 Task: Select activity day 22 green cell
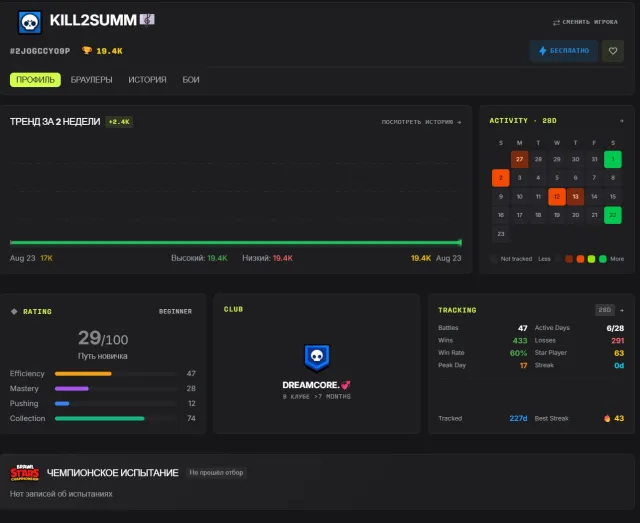(613, 215)
